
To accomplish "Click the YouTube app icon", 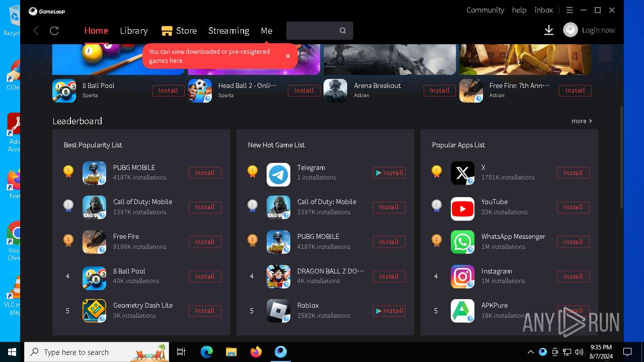I will [462, 208].
